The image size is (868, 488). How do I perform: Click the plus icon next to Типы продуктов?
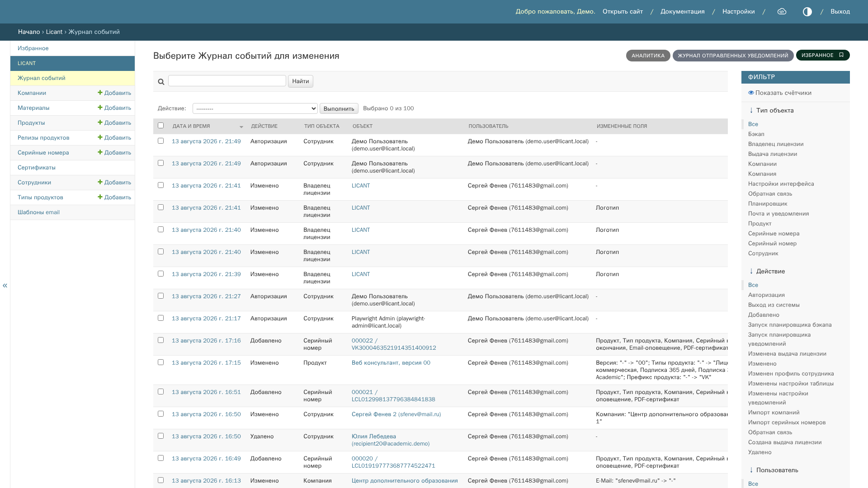(x=100, y=197)
